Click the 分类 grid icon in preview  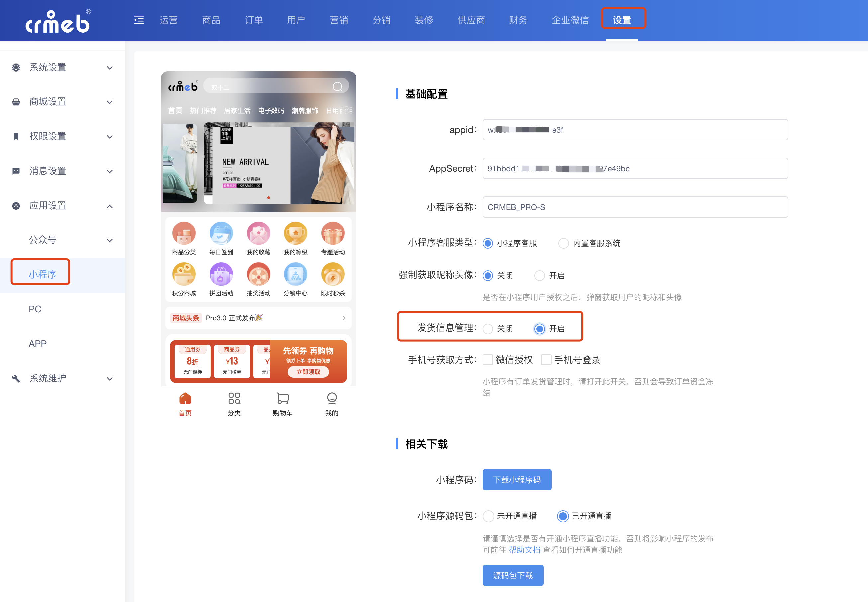click(x=234, y=398)
